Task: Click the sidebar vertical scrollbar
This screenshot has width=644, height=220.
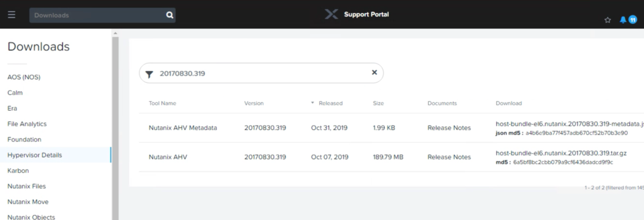Action: coord(115,127)
